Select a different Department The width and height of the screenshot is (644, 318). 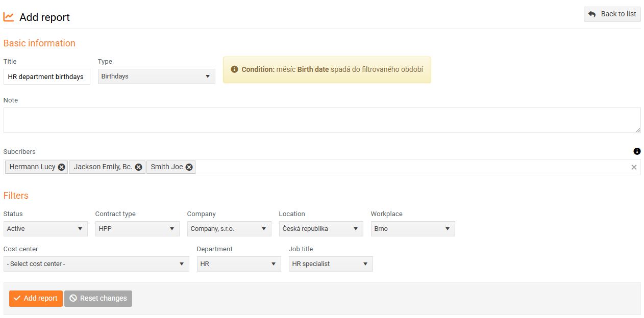pyautogui.click(x=239, y=264)
